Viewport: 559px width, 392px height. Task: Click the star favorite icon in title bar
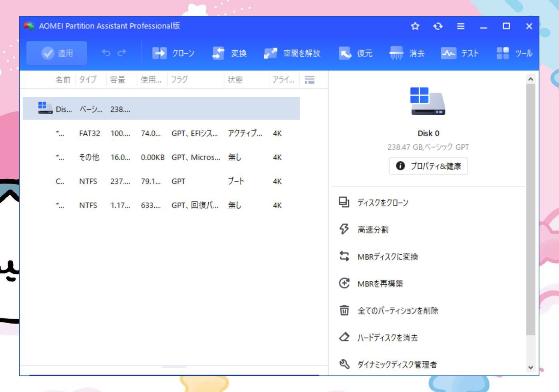tap(415, 26)
